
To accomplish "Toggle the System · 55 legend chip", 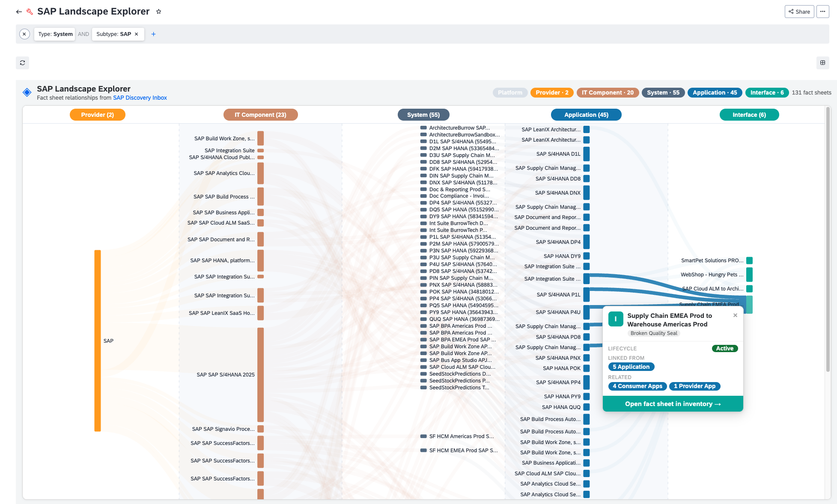I will (663, 92).
